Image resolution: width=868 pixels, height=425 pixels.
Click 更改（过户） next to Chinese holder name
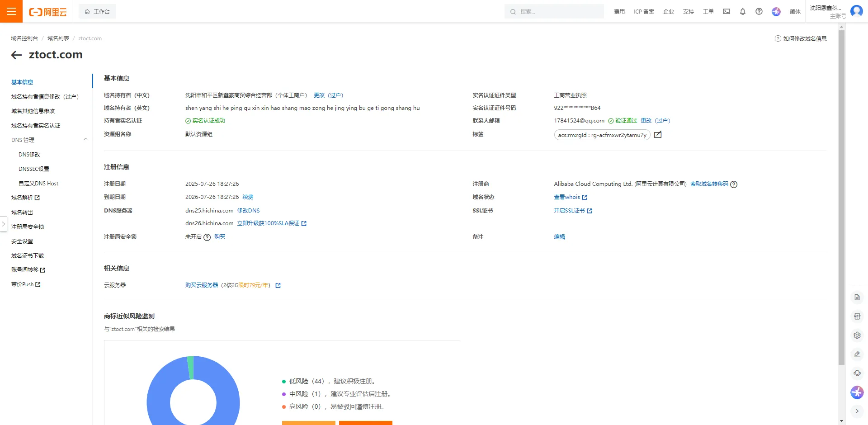pyautogui.click(x=329, y=95)
